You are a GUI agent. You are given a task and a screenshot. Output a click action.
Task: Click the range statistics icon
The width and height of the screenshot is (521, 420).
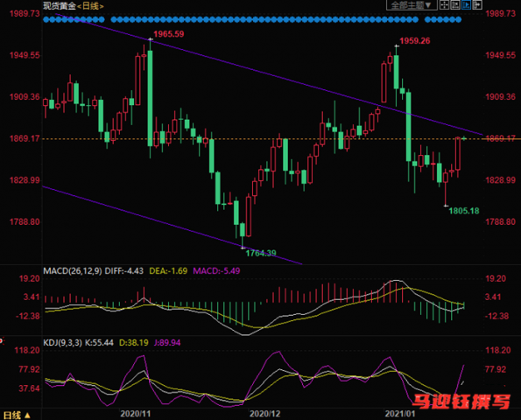tap(455, 5)
